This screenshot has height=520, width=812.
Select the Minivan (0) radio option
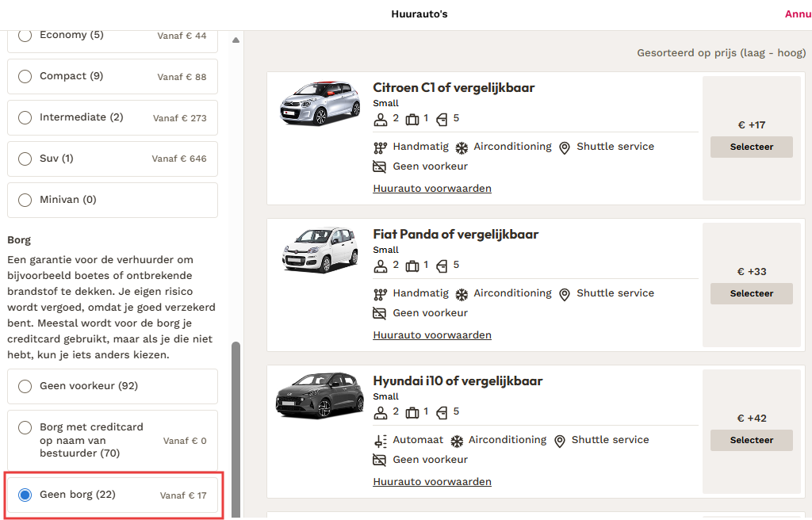click(x=25, y=200)
